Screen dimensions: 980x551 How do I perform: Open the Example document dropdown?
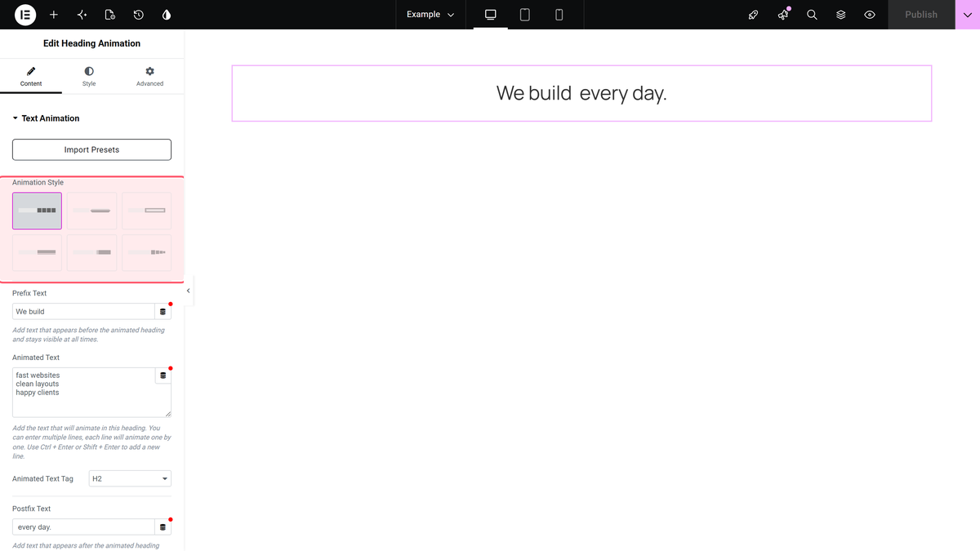coord(430,15)
